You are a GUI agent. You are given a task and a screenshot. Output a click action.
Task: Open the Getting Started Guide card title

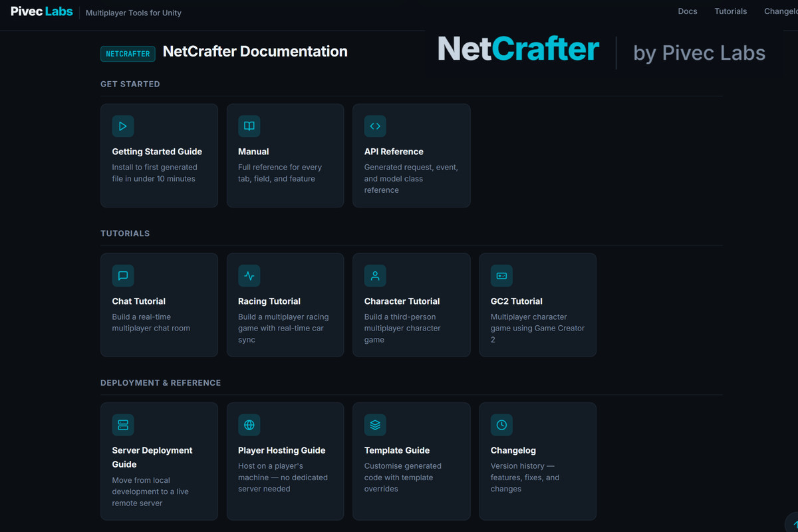click(157, 152)
